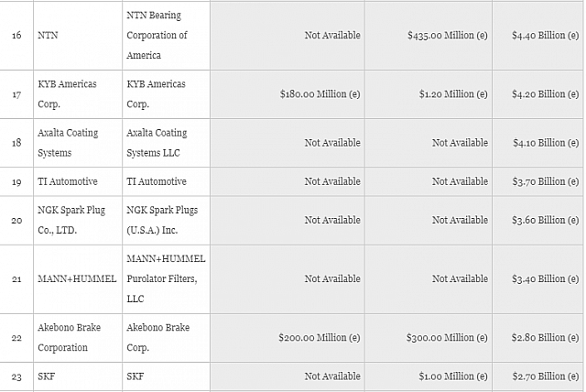Select Akebono Brake Corporation cell
The image size is (586, 392).
pos(78,338)
